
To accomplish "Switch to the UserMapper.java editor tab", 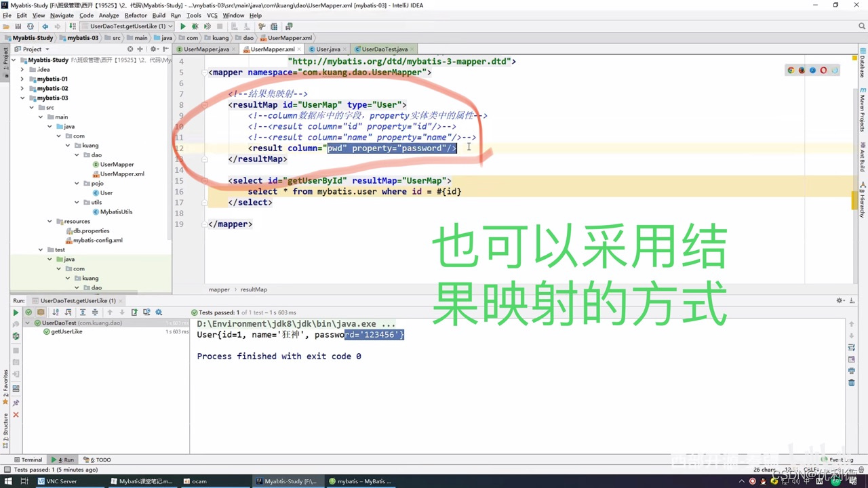I will [206, 49].
